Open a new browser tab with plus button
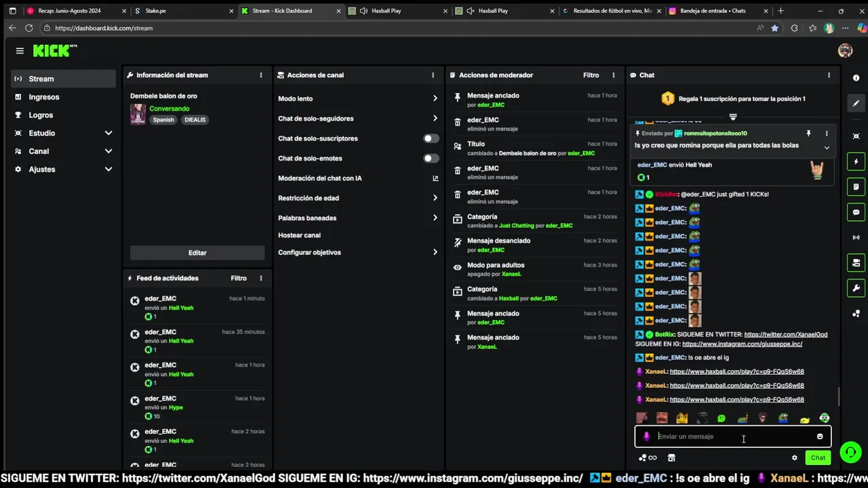The image size is (868, 488). tap(781, 11)
